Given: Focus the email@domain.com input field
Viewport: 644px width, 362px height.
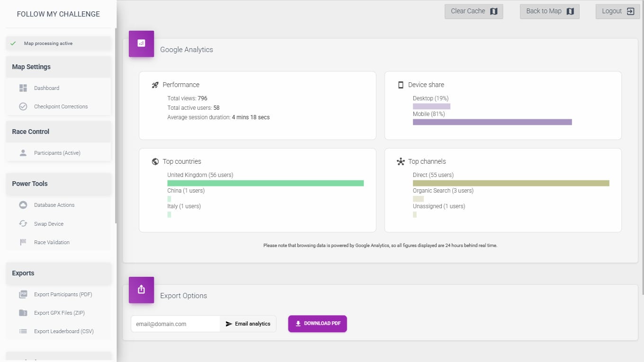Looking at the screenshot, I should (175, 324).
